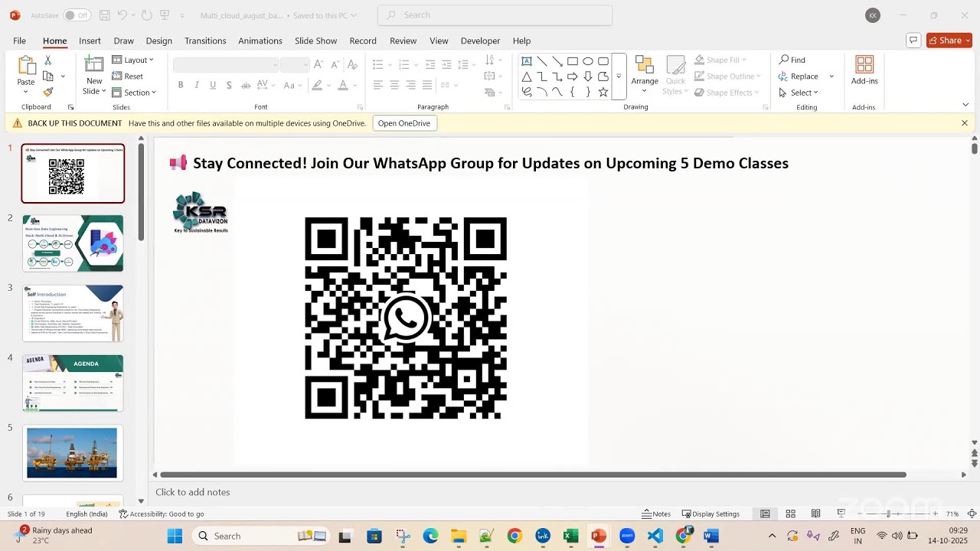Image resolution: width=980 pixels, height=551 pixels.
Task: Click the Cut scissors icon
Action: pyautogui.click(x=48, y=60)
